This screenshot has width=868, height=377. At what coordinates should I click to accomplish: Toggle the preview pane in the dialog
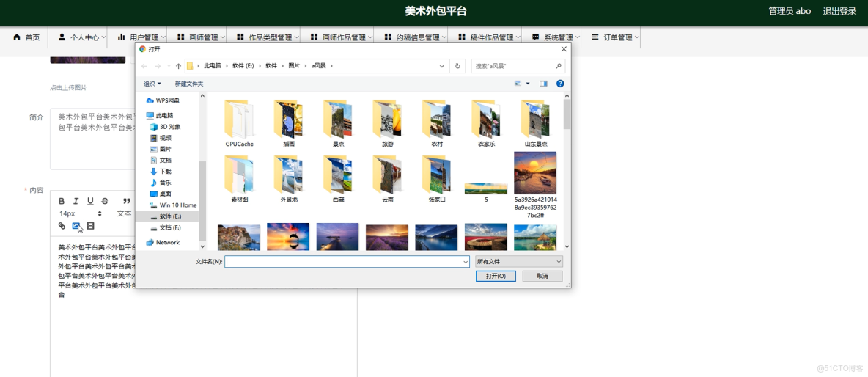pyautogui.click(x=543, y=84)
